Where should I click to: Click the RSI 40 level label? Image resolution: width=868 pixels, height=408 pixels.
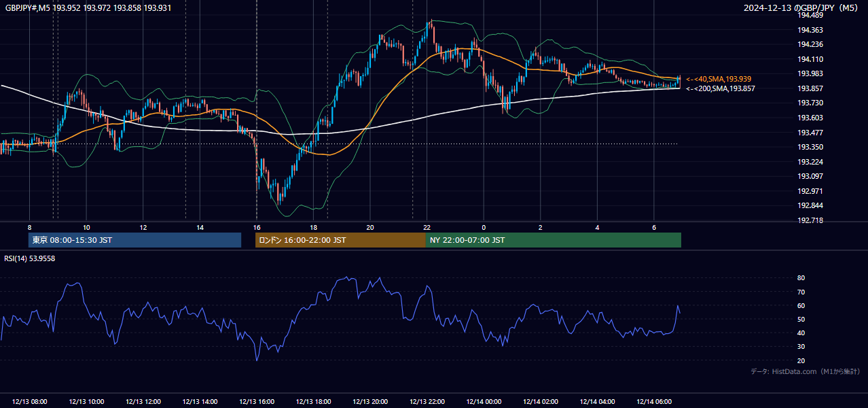(x=801, y=333)
